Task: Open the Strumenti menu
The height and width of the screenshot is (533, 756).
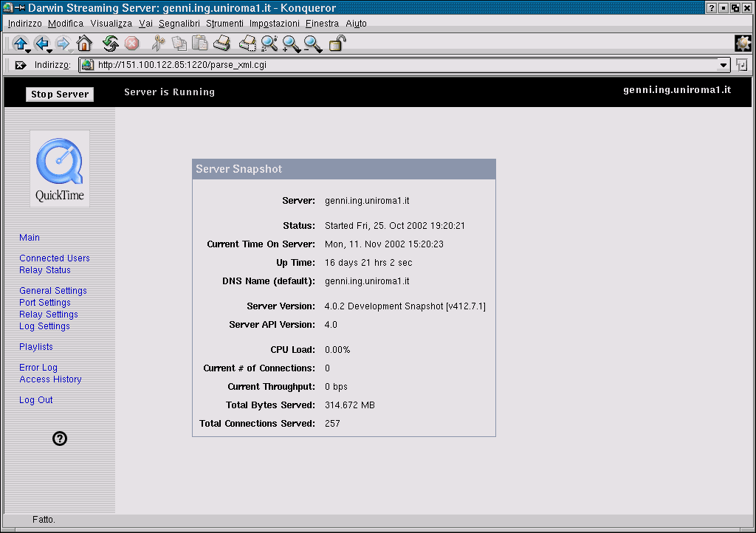Action: coord(224,24)
